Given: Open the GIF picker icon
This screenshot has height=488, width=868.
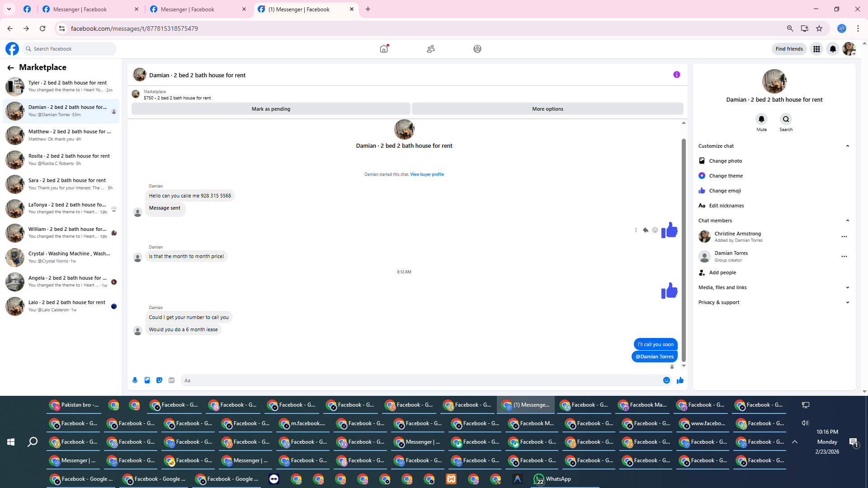Looking at the screenshot, I should pyautogui.click(x=171, y=380).
